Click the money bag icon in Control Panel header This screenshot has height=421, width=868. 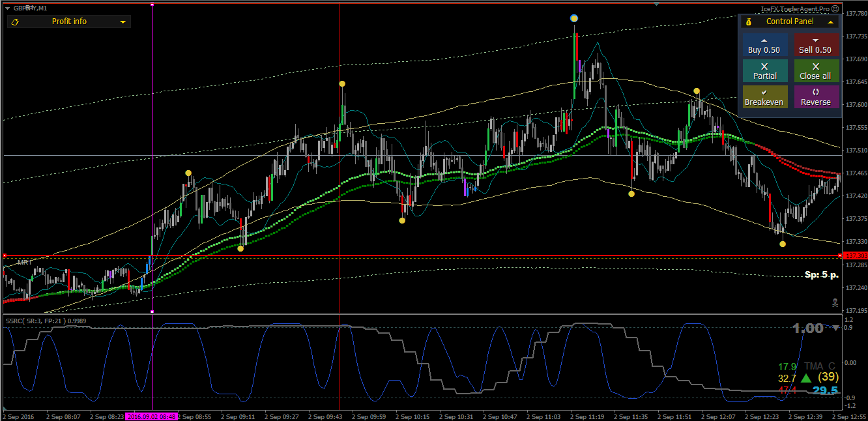point(749,22)
